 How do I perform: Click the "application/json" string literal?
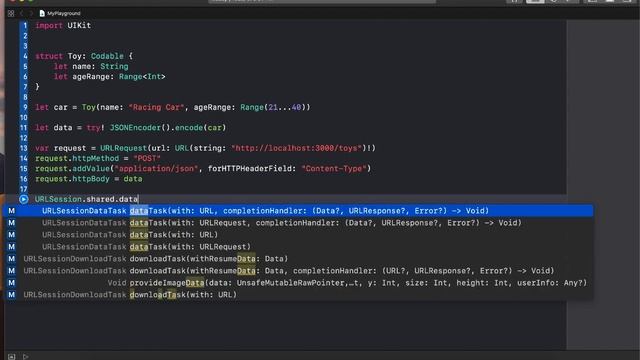point(156,169)
